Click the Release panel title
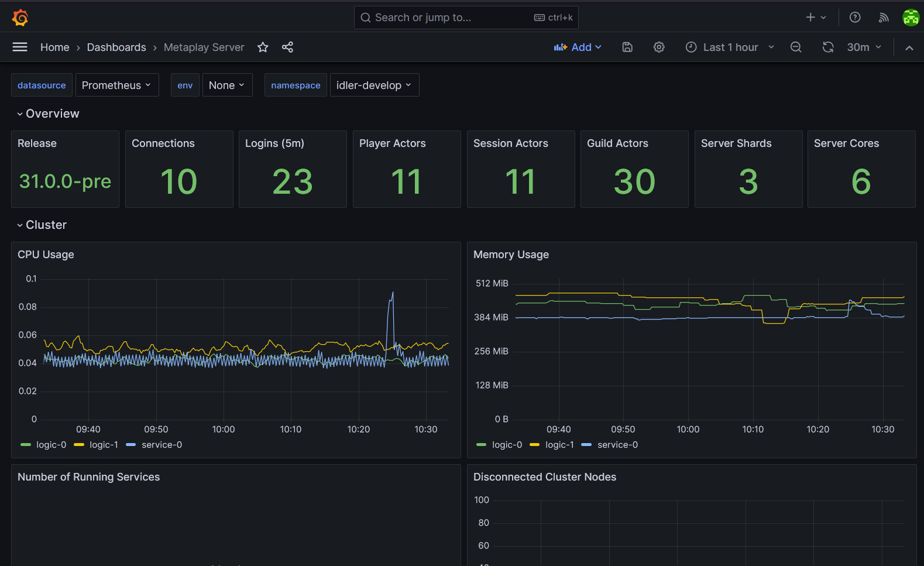The image size is (924, 566). 37,143
